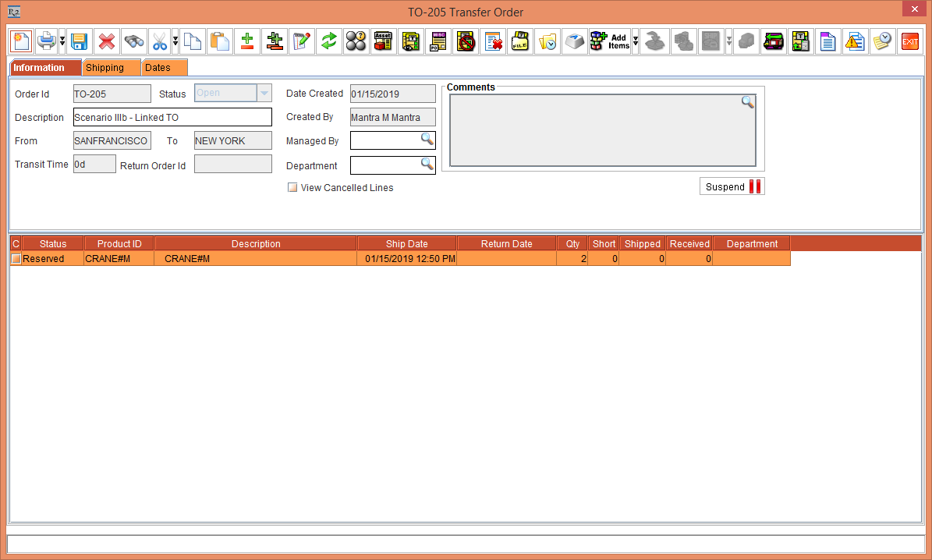Expand the print options dropdown arrow
Viewport: 932px width, 560px height.
62,41
